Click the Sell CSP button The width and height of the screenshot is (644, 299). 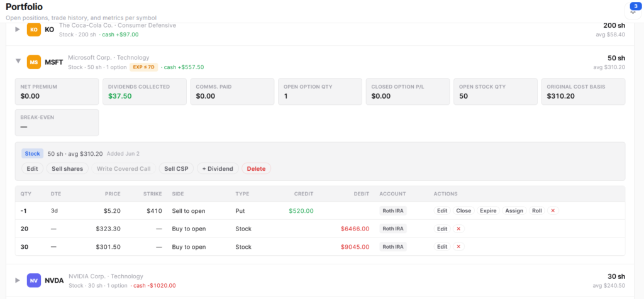176,168
